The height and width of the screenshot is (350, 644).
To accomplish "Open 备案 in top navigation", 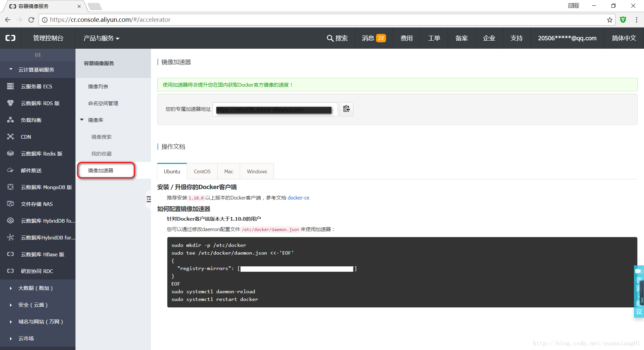I will (x=462, y=38).
